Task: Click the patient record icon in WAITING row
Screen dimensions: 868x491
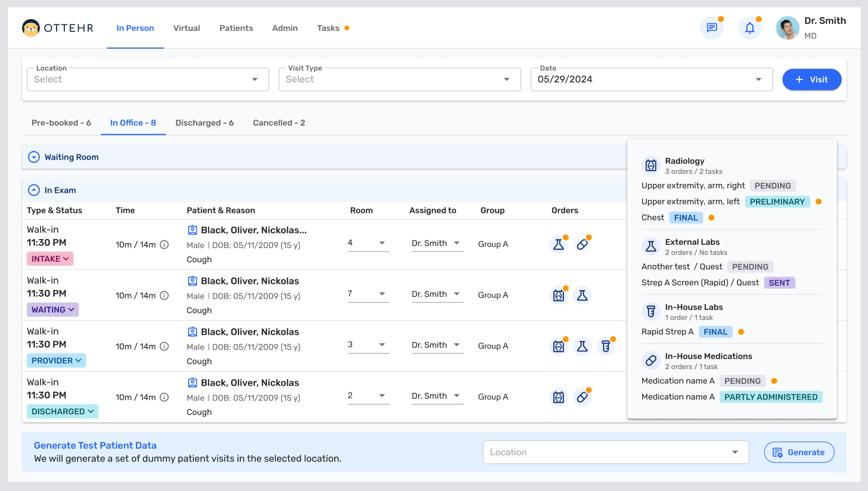Action: (x=193, y=281)
